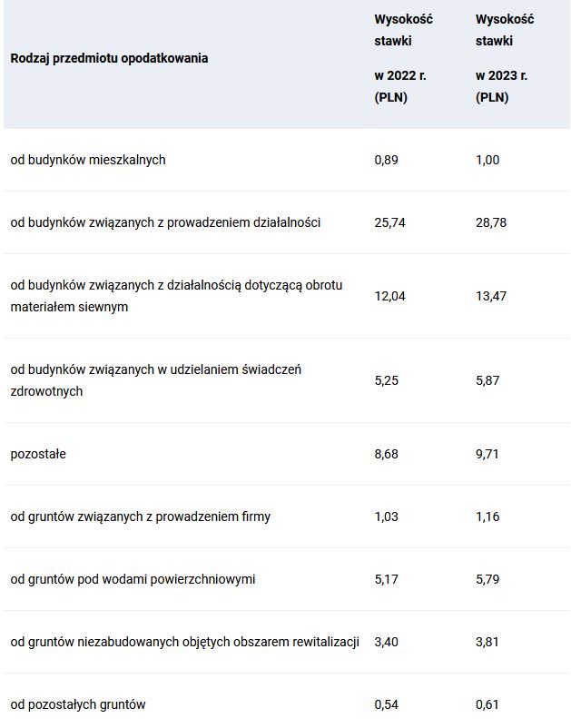This screenshot has height=728, width=571.
Task: Click the 'od budynków mieszkalnych' row label
Action: [x=88, y=160]
